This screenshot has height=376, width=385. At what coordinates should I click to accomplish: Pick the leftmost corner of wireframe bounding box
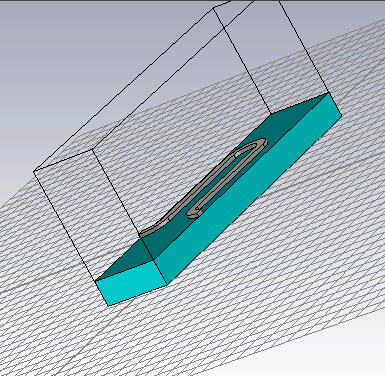[x=34, y=172]
